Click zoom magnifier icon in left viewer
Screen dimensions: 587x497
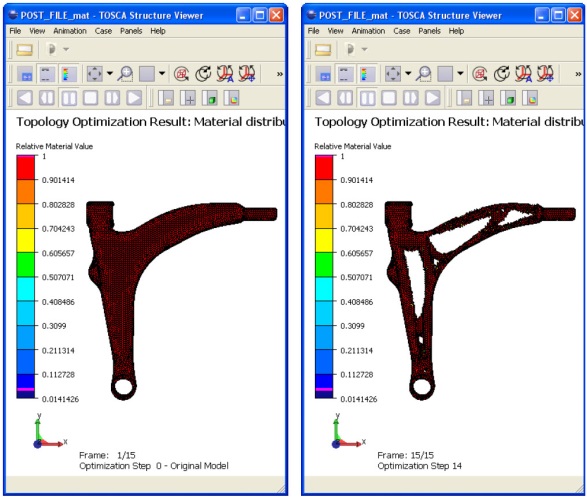pos(125,74)
